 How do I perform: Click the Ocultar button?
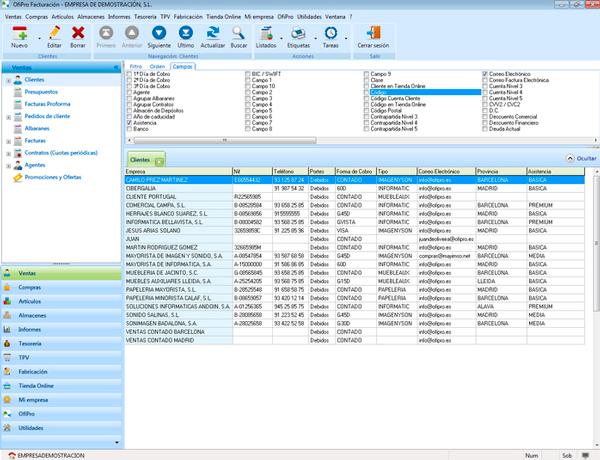point(579,158)
